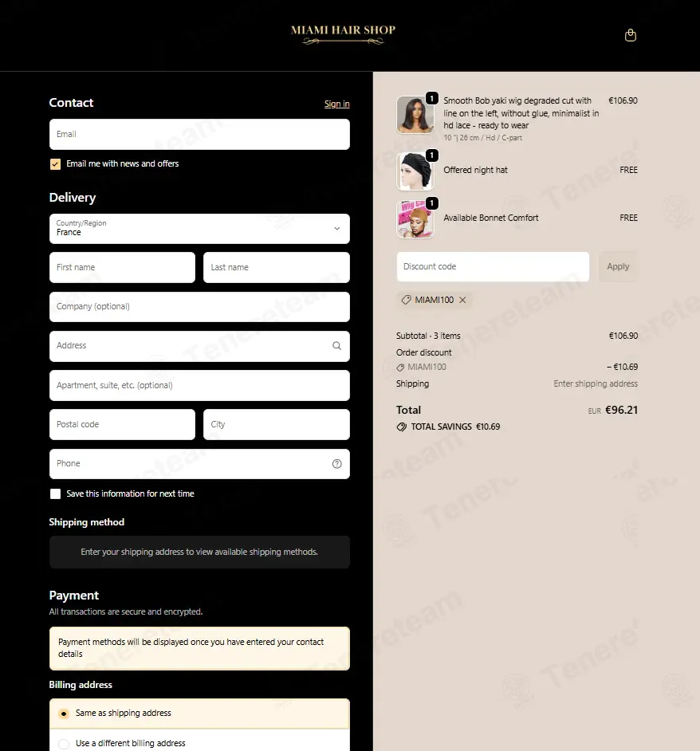Click the 'Enter shipping address' shipping text

click(596, 383)
